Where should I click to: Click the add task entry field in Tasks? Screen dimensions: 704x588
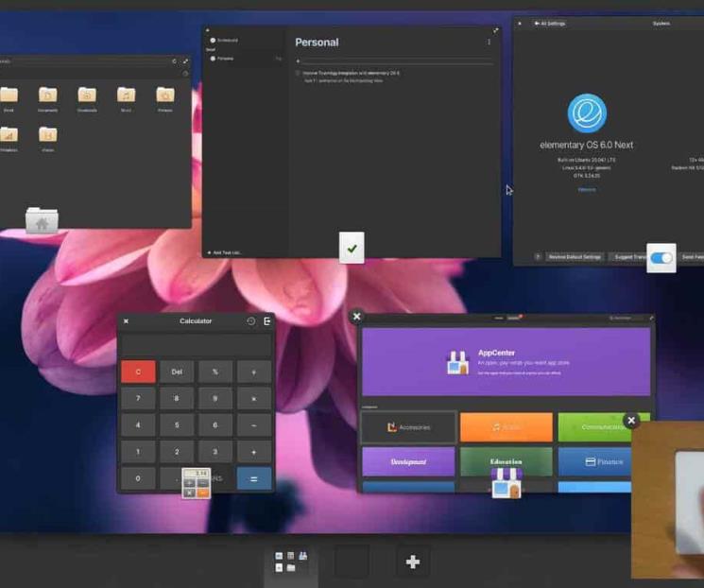[394, 61]
